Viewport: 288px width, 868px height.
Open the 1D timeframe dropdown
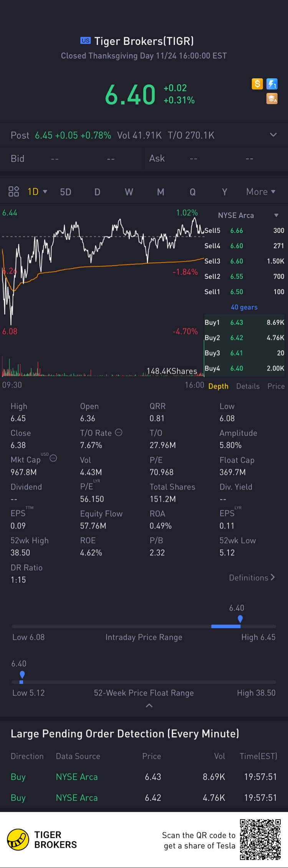tap(37, 192)
